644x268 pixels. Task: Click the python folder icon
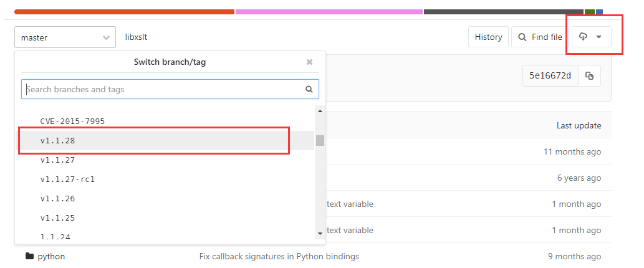29,256
